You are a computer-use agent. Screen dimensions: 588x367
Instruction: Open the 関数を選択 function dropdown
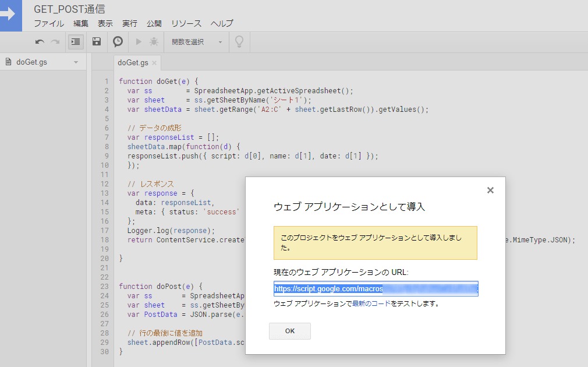pyautogui.click(x=196, y=42)
